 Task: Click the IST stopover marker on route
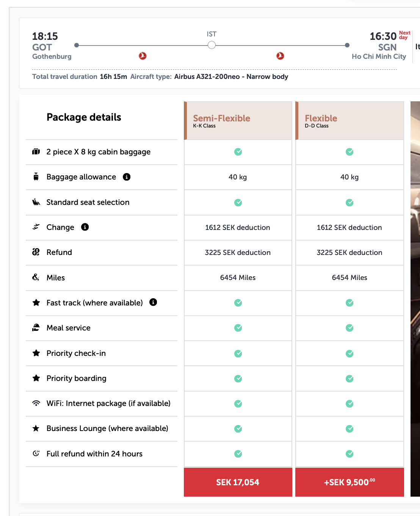coord(212,45)
